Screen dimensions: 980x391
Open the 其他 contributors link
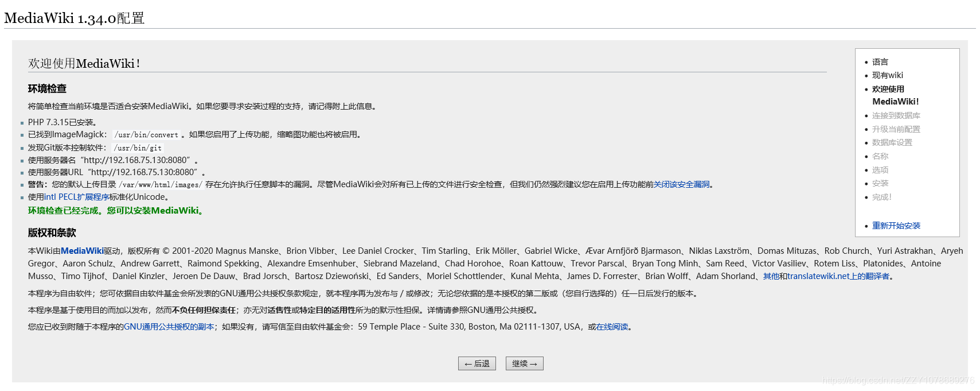point(771,276)
